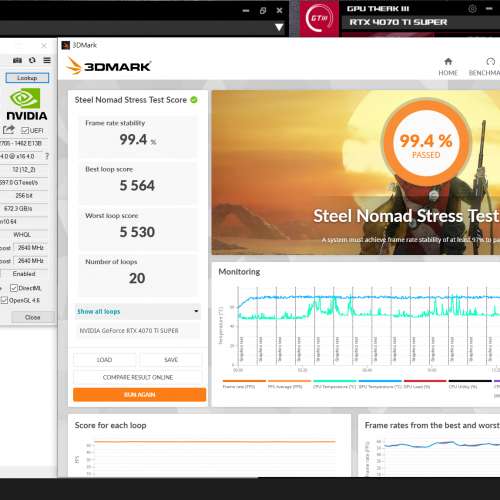Image resolution: width=500 pixels, height=500 pixels.
Task: Click the 672.3 GB/s bandwidth field
Action: click(x=24, y=208)
